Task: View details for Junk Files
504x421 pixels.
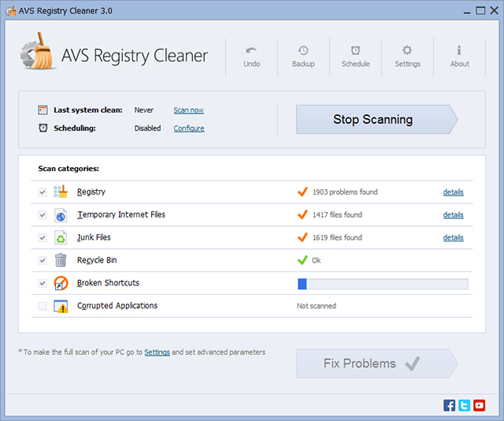Action: click(x=454, y=237)
